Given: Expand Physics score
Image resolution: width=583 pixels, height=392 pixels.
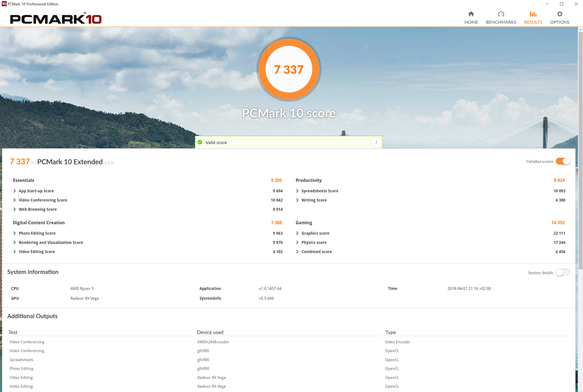Looking at the screenshot, I should pyautogui.click(x=297, y=242).
